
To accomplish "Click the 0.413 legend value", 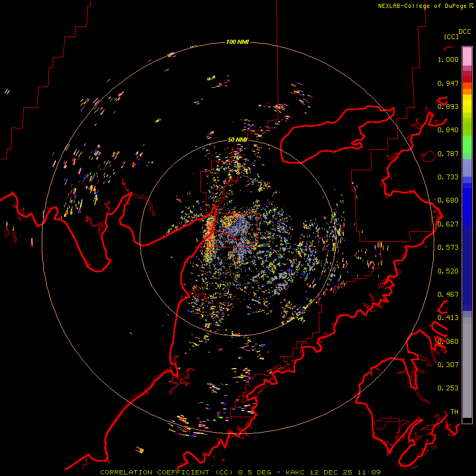I will coord(448,318).
